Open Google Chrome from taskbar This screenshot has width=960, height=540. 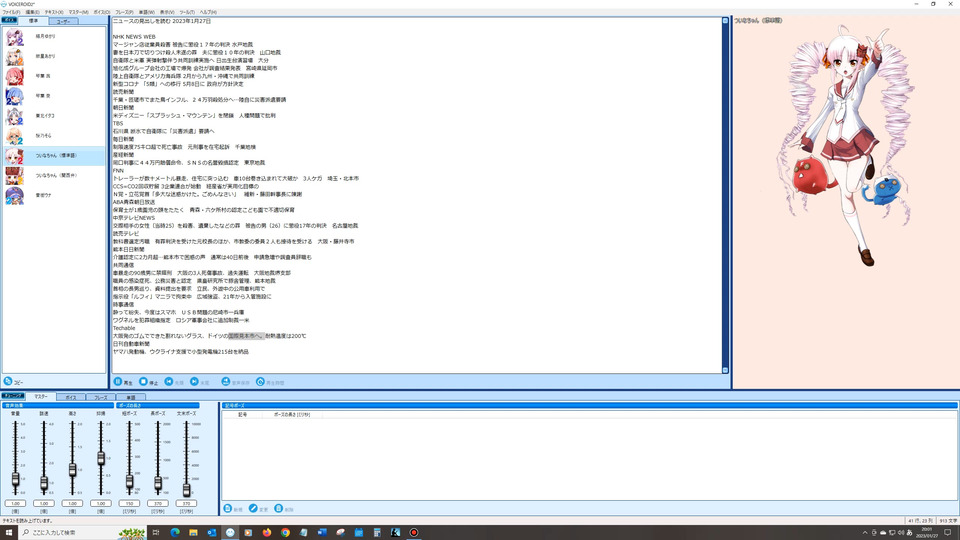pos(285,533)
